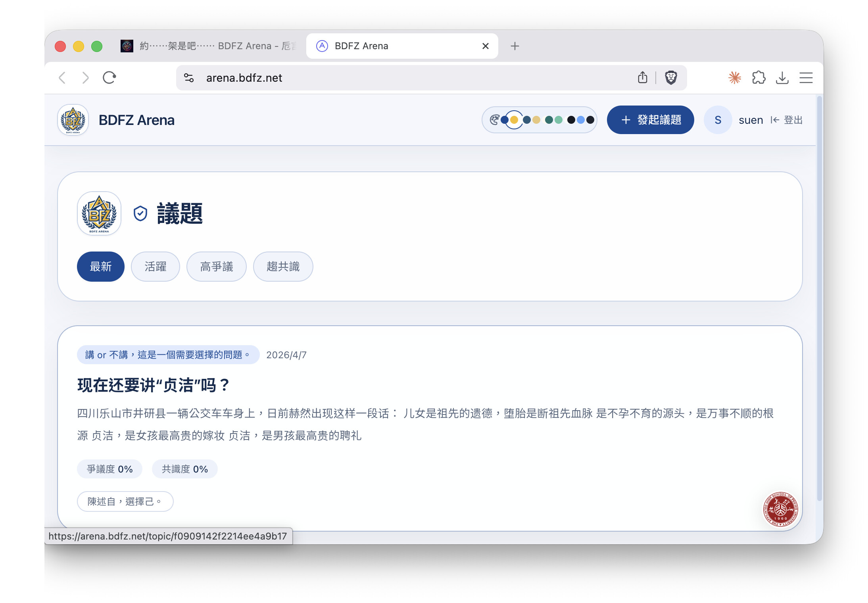Open a new browser tab
868x603 pixels.
(x=515, y=46)
